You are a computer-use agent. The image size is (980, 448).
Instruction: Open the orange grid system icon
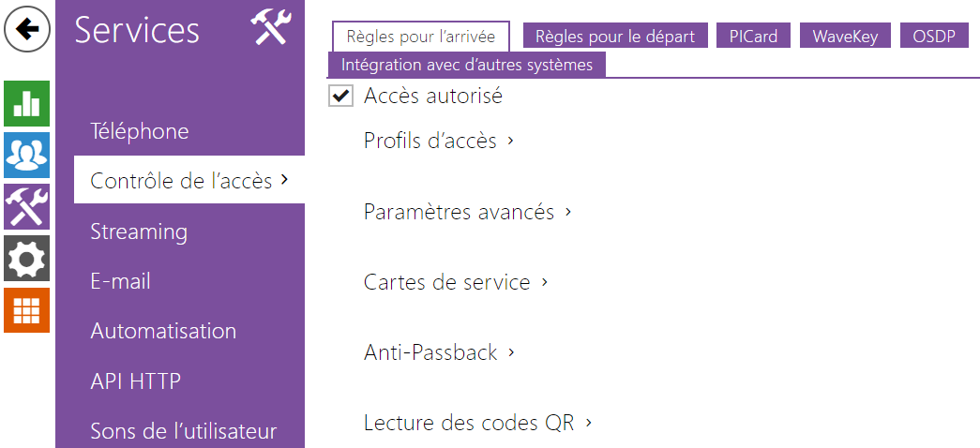pyautogui.click(x=27, y=310)
